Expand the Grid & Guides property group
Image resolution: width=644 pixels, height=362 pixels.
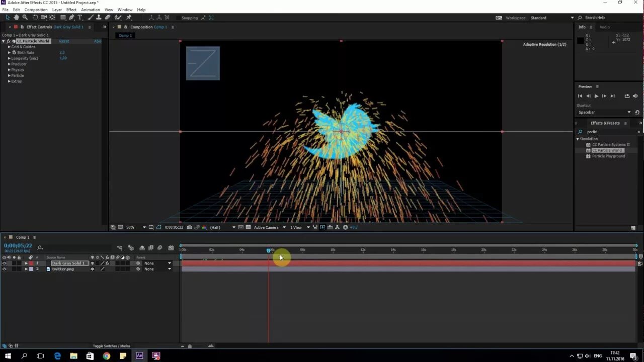coord(9,47)
